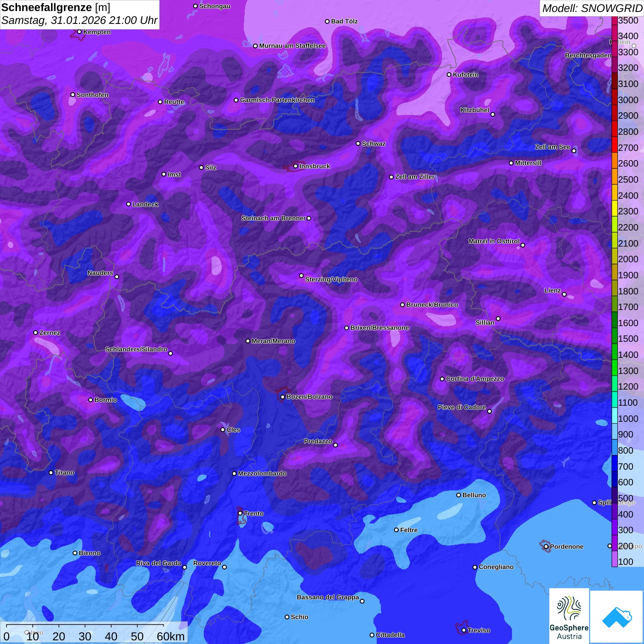Image resolution: width=644 pixels, height=644 pixels.
Task: Click the Bassano del Grappa label
Action: tap(328, 597)
